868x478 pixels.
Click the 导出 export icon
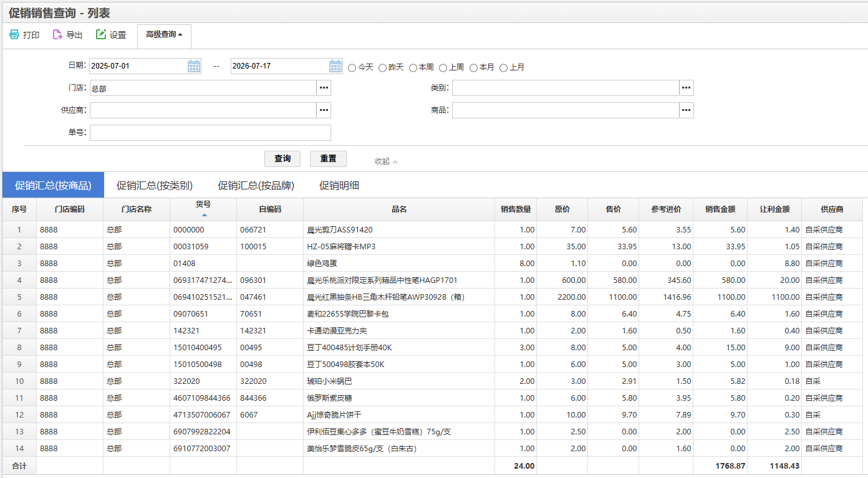[x=57, y=35]
